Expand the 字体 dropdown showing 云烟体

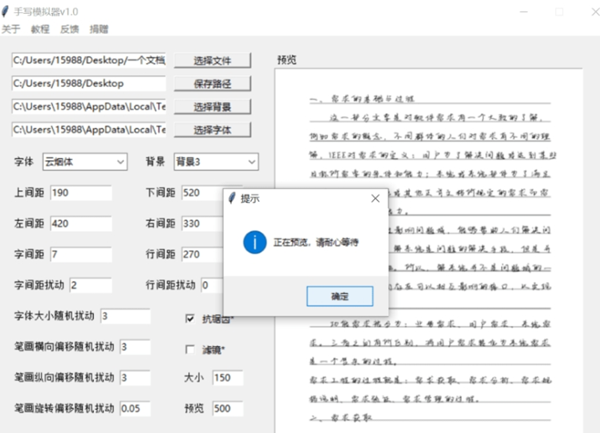(84, 161)
